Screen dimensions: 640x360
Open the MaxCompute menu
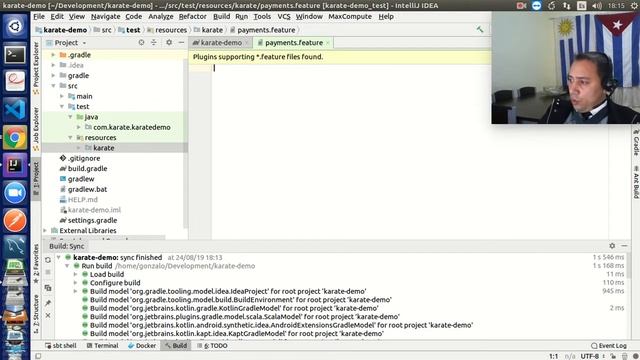350,17
